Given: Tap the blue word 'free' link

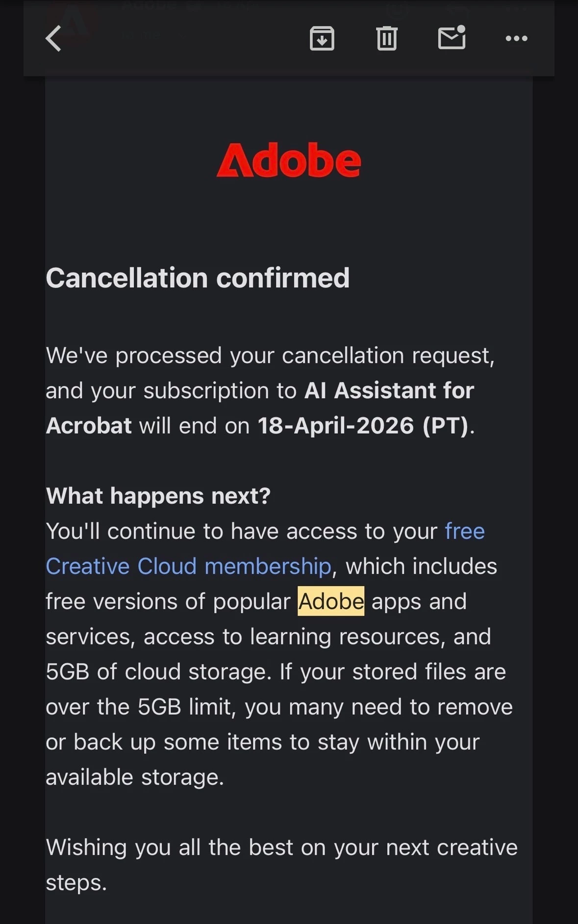Looking at the screenshot, I should click(x=465, y=531).
